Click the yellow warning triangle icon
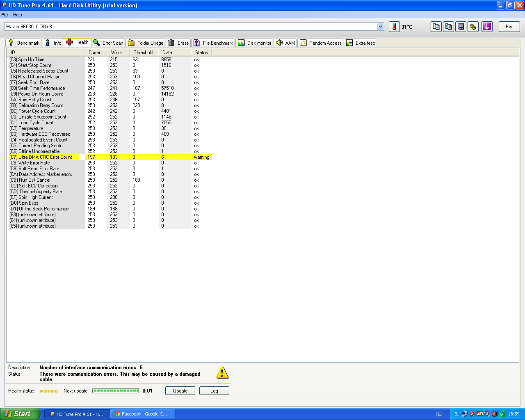Screen dimensions: 525x420 click(222, 373)
